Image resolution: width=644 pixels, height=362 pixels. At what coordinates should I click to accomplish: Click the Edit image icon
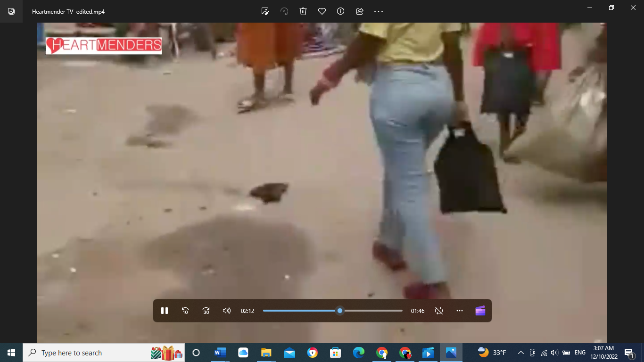(x=265, y=11)
